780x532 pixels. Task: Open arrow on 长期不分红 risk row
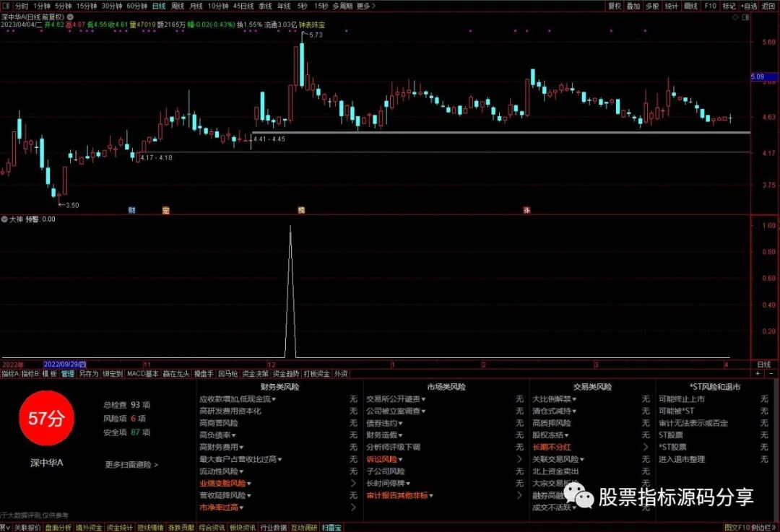coord(646,447)
